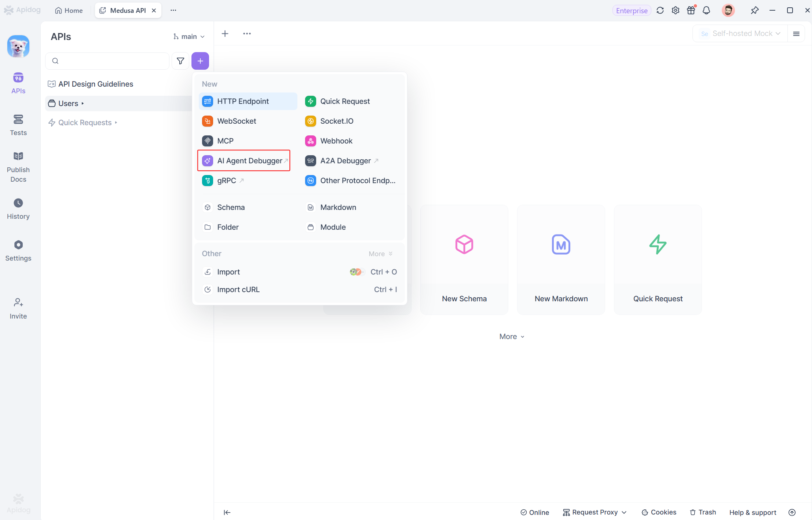Open the APIs sidebar section
The width and height of the screenshot is (812, 520).
(x=18, y=83)
